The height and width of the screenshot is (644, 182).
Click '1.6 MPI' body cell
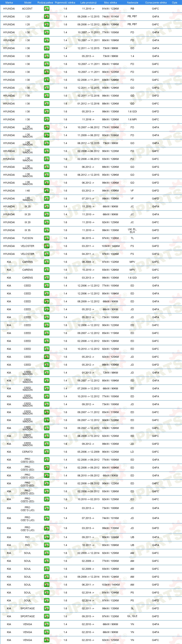(132, 119)
